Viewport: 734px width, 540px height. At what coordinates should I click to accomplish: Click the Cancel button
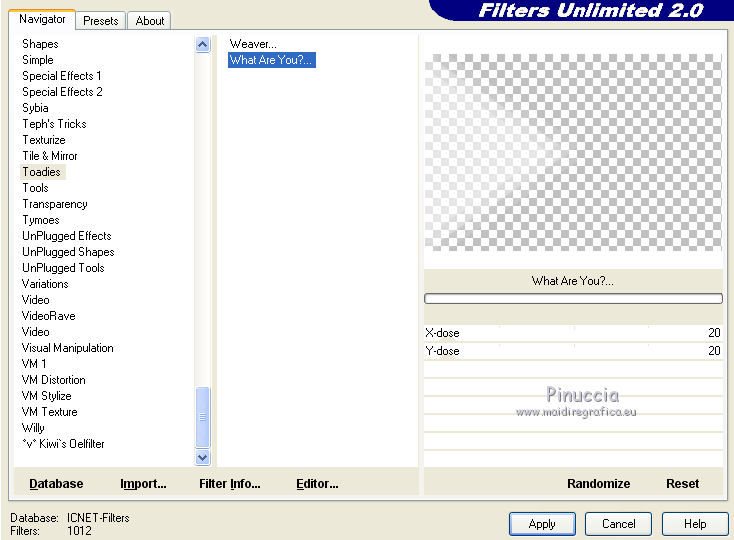point(618,524)
